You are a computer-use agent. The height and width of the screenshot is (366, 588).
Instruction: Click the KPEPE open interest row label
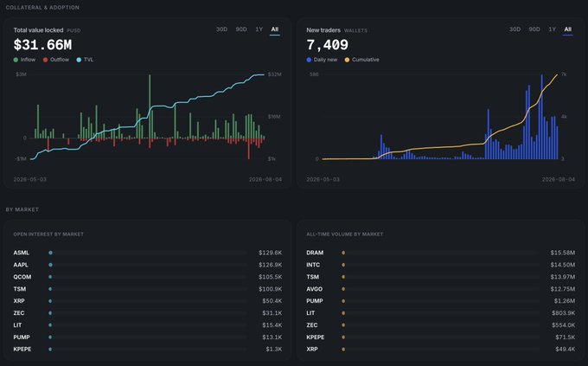click(x=22, y=349)
